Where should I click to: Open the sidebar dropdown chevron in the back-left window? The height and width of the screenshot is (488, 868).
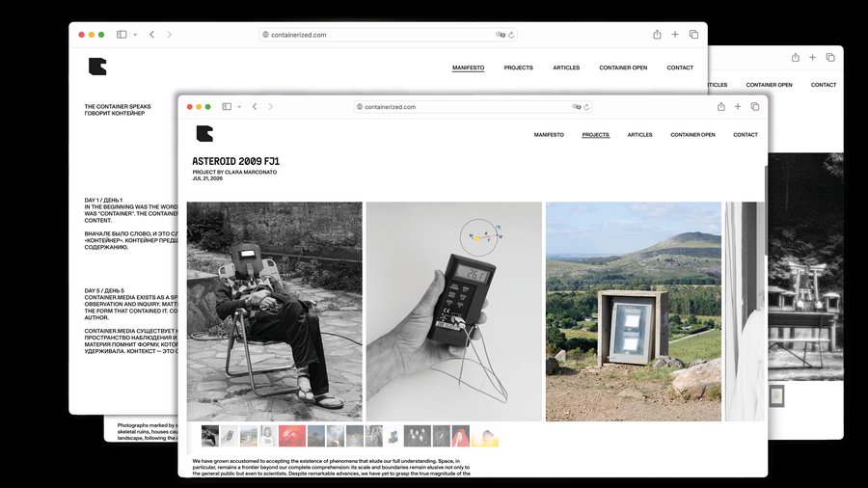[x=134, y=35]
